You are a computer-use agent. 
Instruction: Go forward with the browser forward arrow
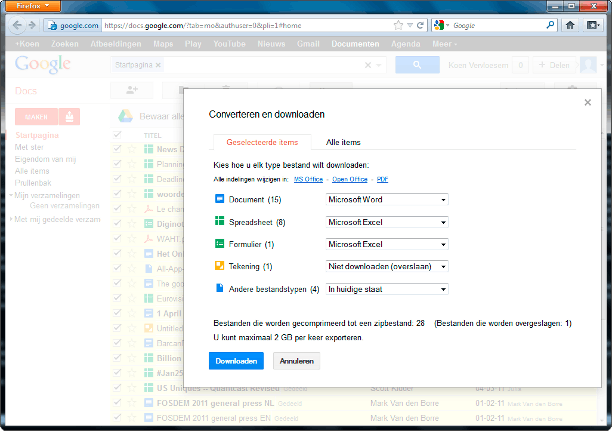(x=32, y=25)
